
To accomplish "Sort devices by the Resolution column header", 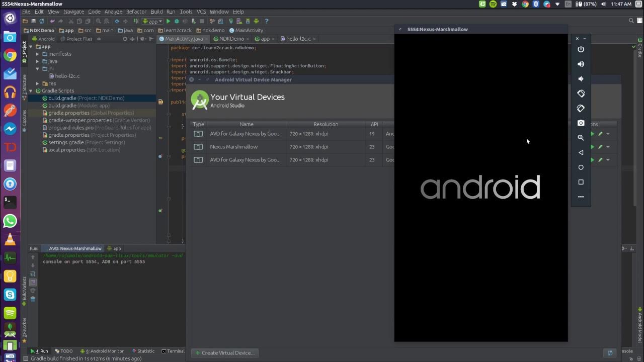I will tap(326, 124).
